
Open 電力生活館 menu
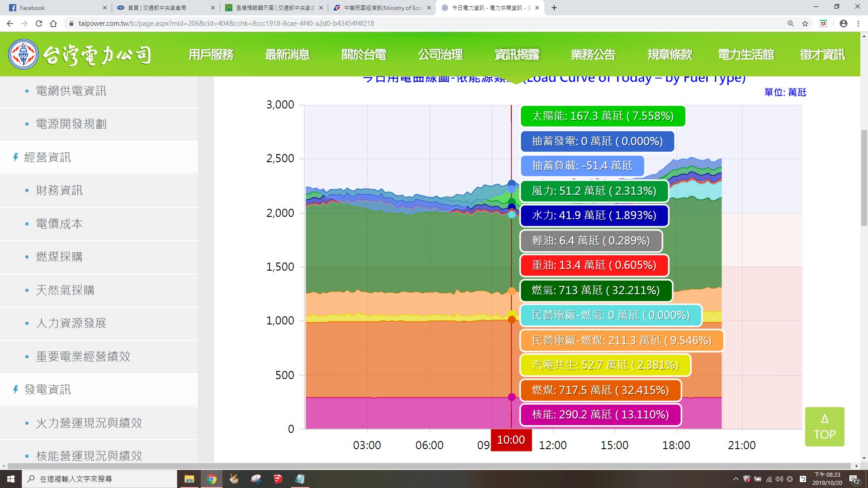(746, 55)
